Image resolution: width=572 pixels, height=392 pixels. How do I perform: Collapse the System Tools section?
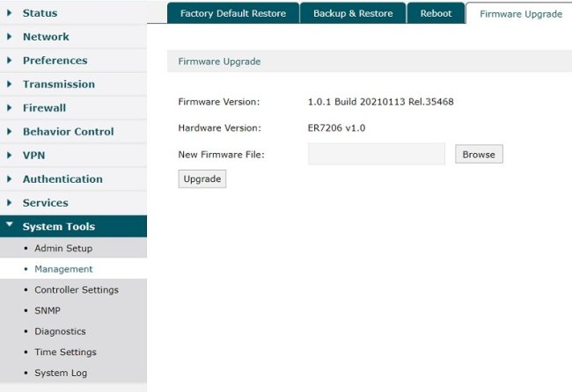coord(58,227)
